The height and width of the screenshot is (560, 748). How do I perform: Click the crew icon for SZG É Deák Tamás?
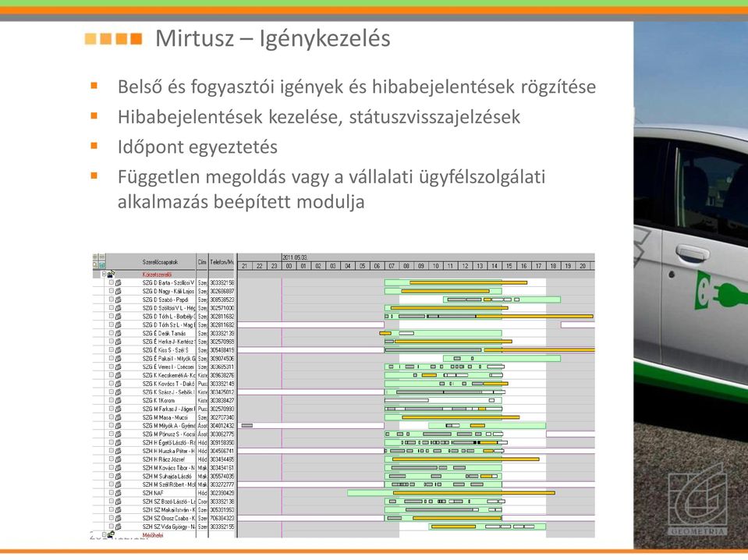(x=118, y=333)
